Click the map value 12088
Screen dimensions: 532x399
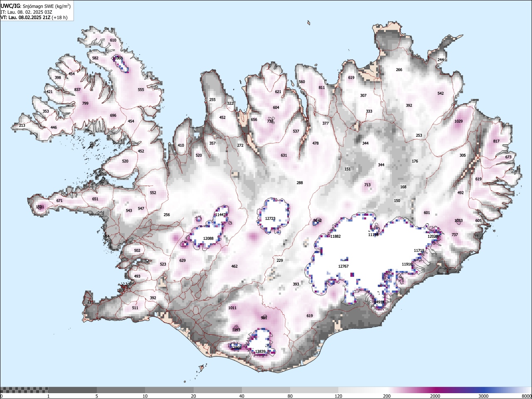(x=208, y=239)
